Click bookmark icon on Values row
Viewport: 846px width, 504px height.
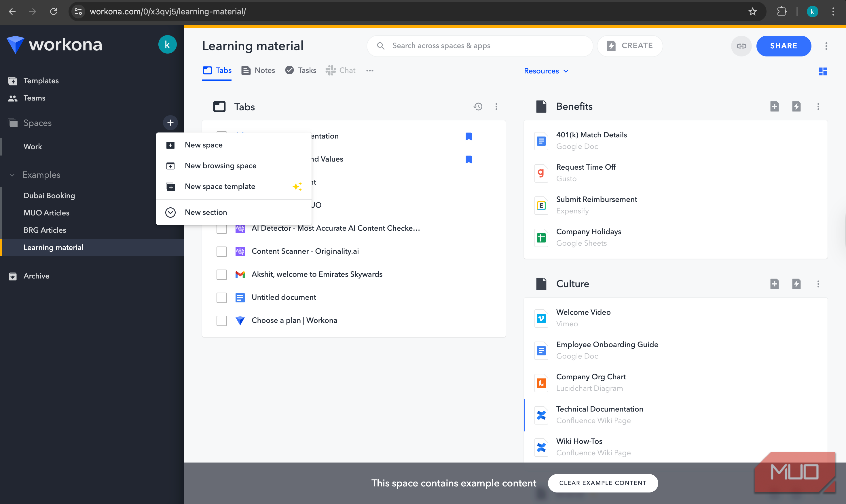tap(468, 159)
